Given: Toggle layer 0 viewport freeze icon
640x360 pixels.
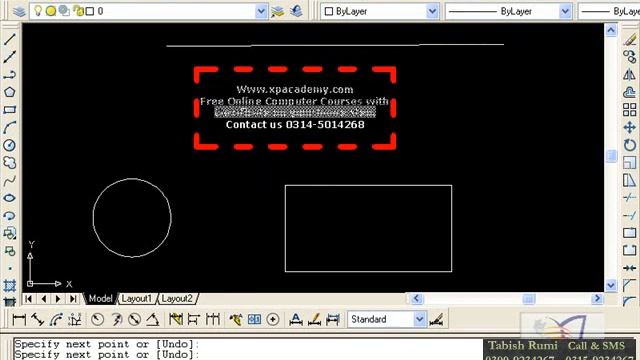Looking at the screenshot, I should coord(64,11).
